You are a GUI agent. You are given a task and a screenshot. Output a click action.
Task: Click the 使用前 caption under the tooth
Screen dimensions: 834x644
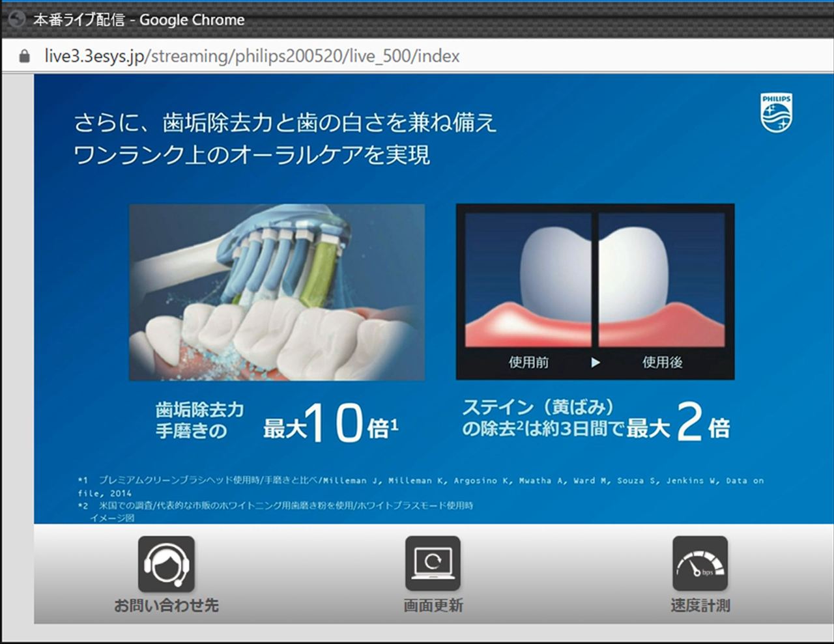coord(528,363)
